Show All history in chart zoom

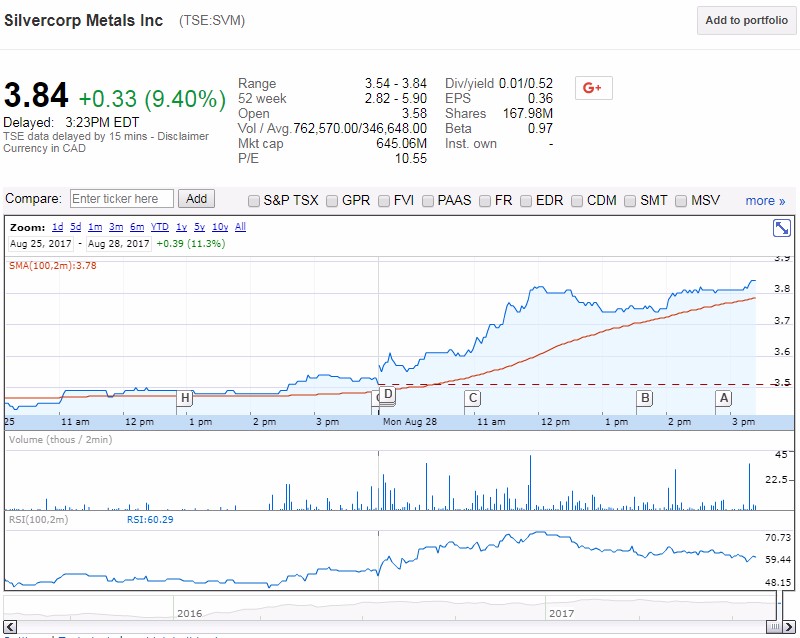240,227
